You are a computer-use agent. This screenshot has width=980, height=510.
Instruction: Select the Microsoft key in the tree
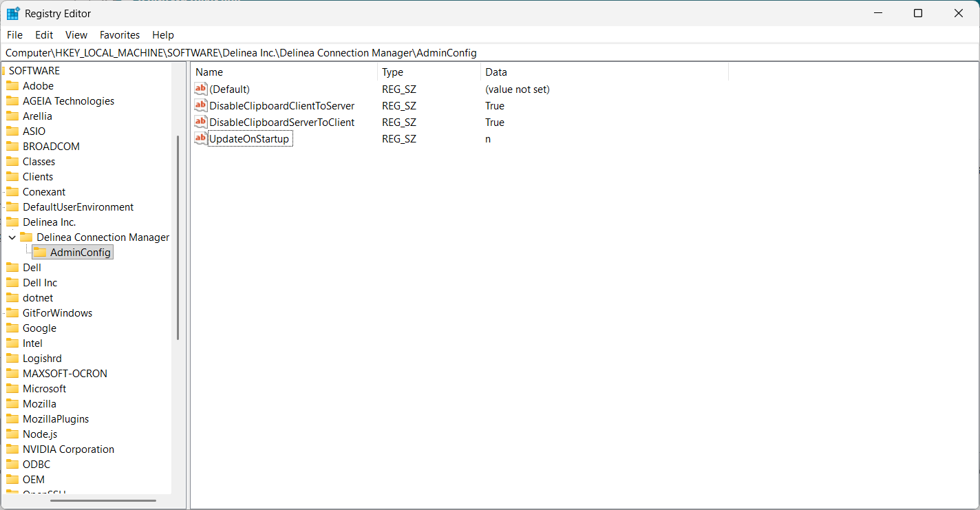point(44,389)
